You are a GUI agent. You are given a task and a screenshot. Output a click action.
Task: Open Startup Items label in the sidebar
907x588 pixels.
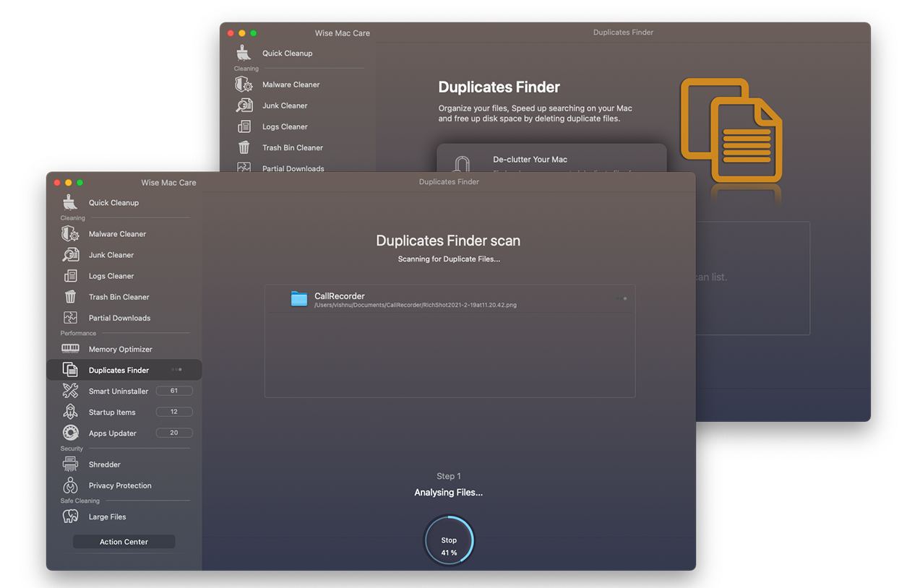coord(112,412)
